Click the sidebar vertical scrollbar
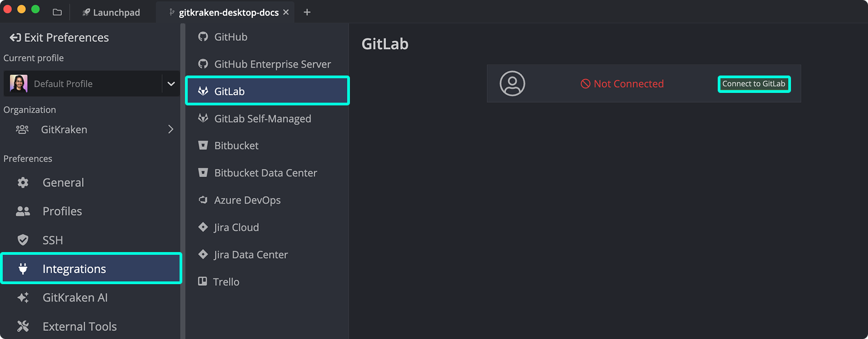The height and width of the screenshot is (339, 868). tap(183, 181)
